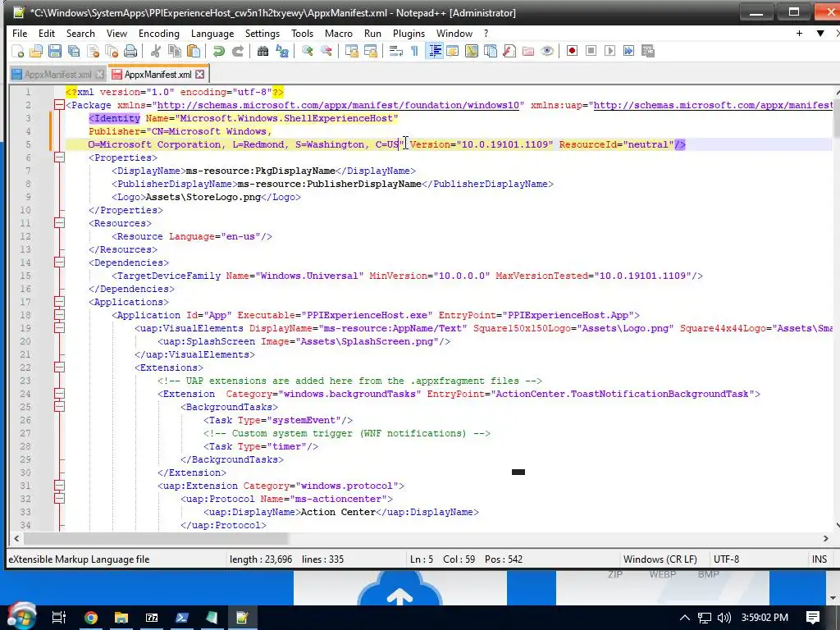Collapse the Resources fold on line 11
Image resolution: width=840 pixels, height=630 pixels.
pyautogui.click(x=59, y=223)
